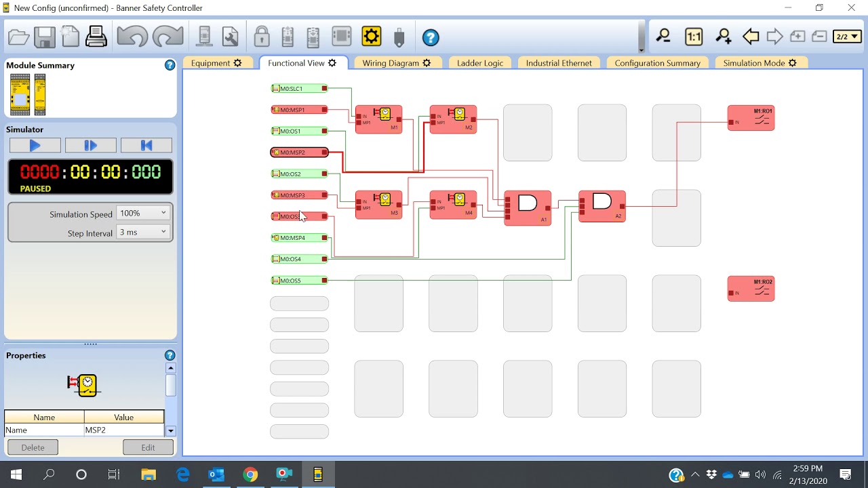The image size is (868, 488).
Task: Toggle the M0:MSP1 input
Action: pos(299,110)
